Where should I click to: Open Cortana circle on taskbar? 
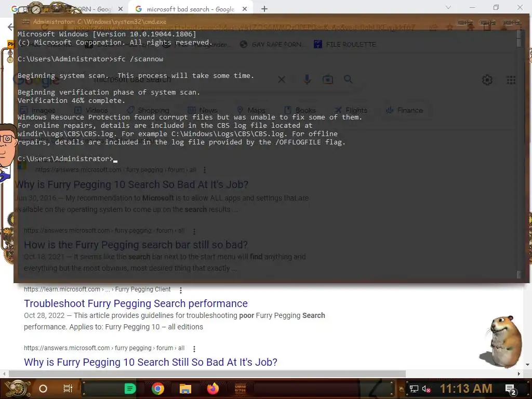click(43, 389)
